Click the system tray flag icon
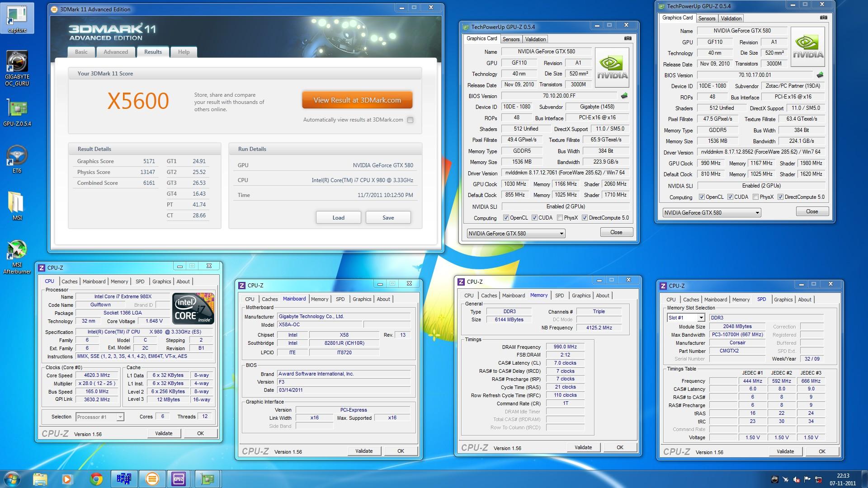The width and height of the screenshot is (868, 488). (x=807, y=479)
